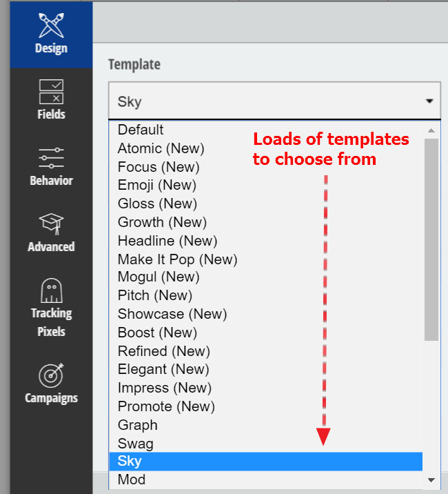Open the Tracking Pixels ghost icon

[51, 290]
